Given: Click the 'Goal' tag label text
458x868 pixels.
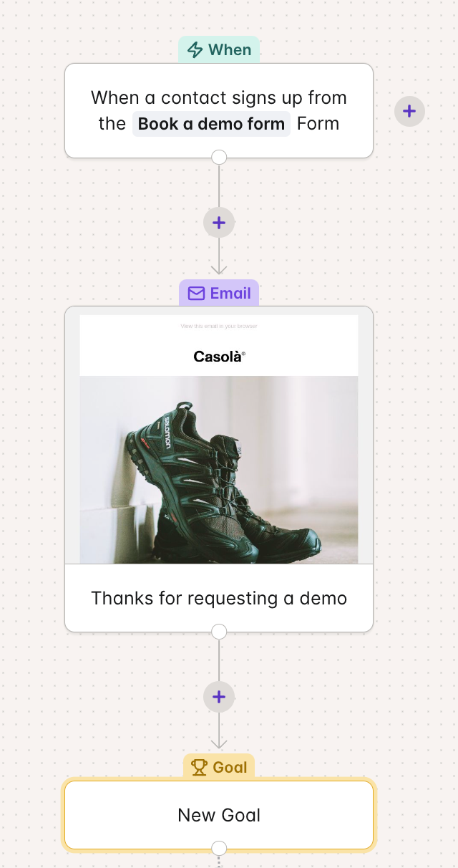Looking at the screenshot, I should pos(230,768).
